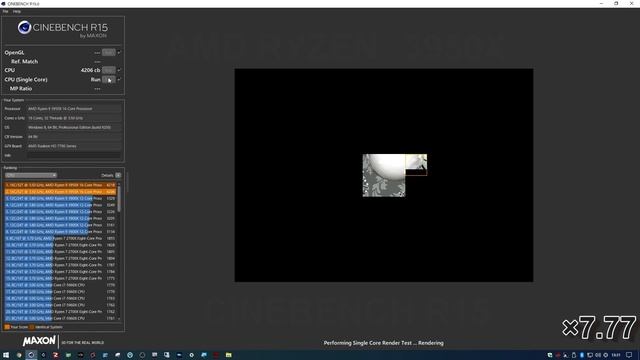Select the rank 8 Ryzen 9 3900X row
640x360 pixels.
pyautogui.click(x=60, y=232)
